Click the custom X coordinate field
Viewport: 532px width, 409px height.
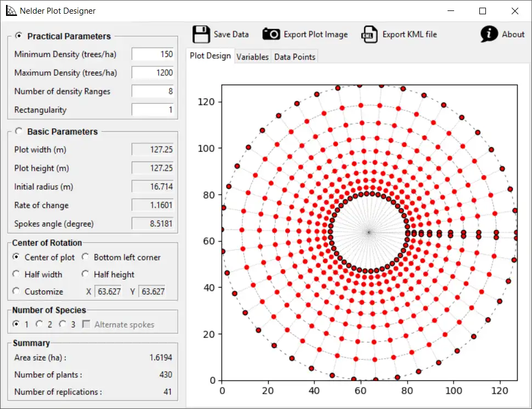pos(108,292)
